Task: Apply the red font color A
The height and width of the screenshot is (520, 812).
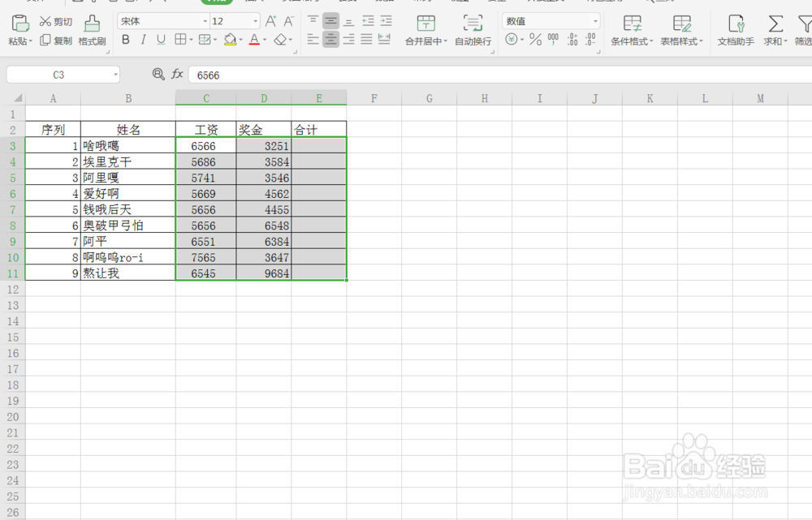Action: (253, 39)
